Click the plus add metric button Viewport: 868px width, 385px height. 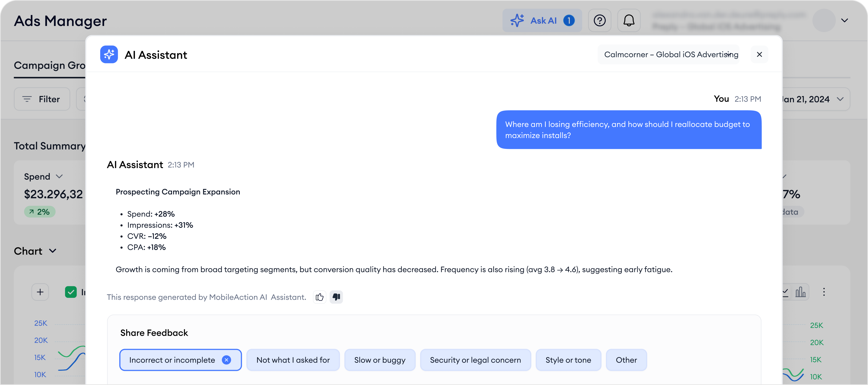point(40,292)
